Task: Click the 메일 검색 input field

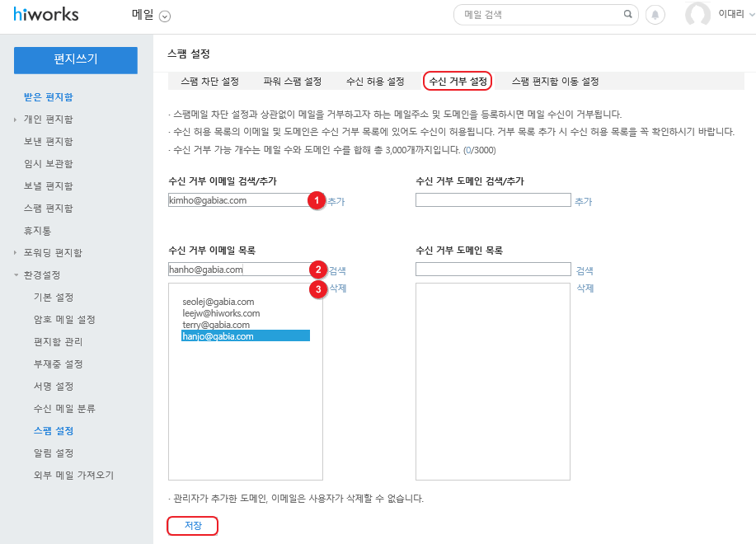Action: (x=540, y=15)
